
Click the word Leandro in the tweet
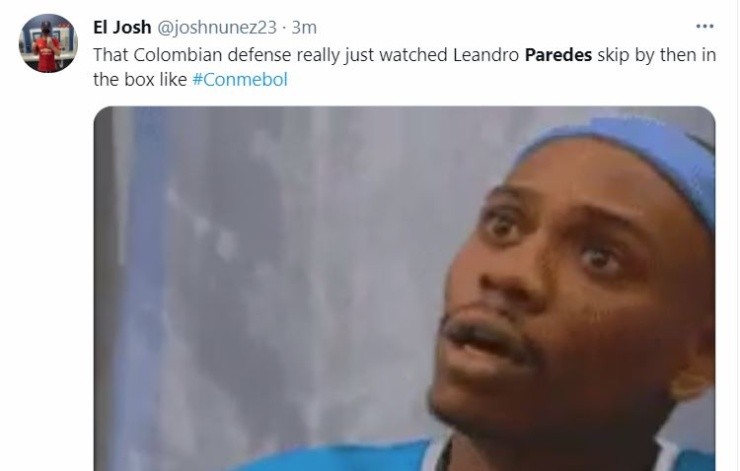pyautogui.click(x=486, y=55)
